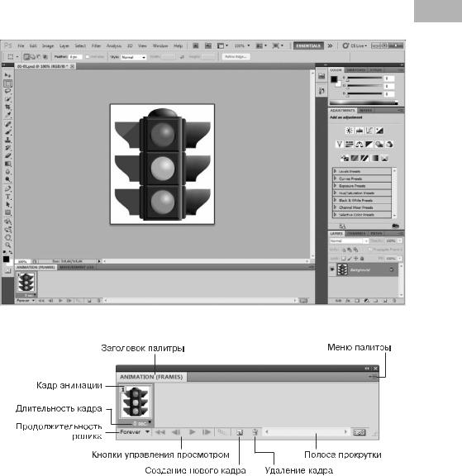Add a Gradient Map adjustment

375,158
